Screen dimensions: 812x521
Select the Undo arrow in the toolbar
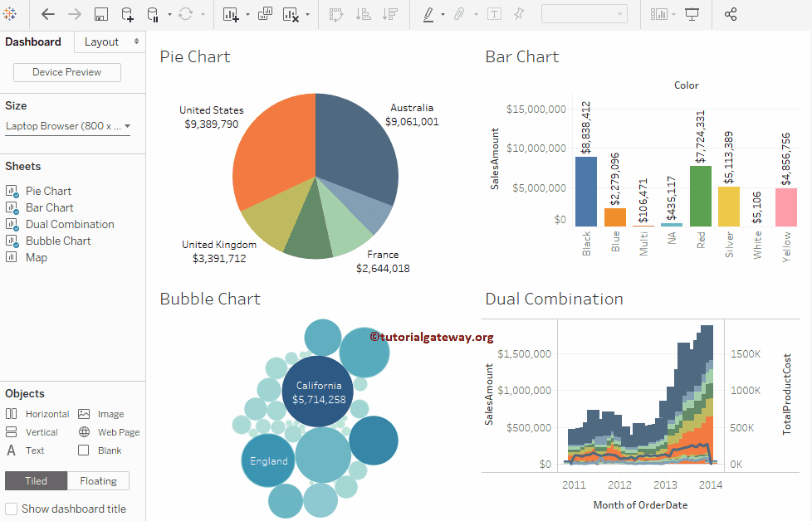[x=46, y=13]
